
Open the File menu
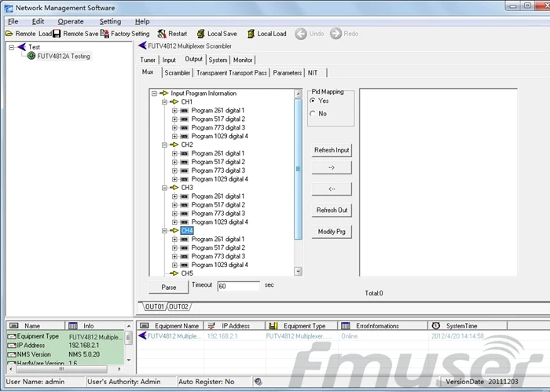click(x=13, y=21)
